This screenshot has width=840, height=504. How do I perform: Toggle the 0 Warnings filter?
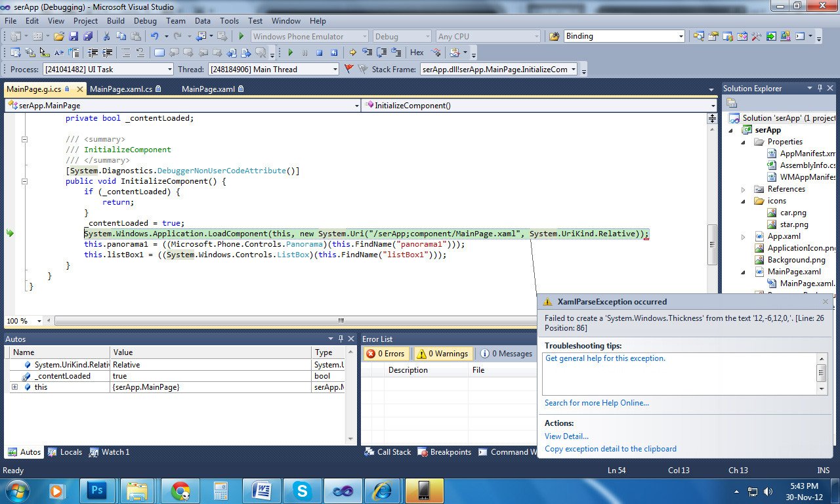[x=442, y=354]
